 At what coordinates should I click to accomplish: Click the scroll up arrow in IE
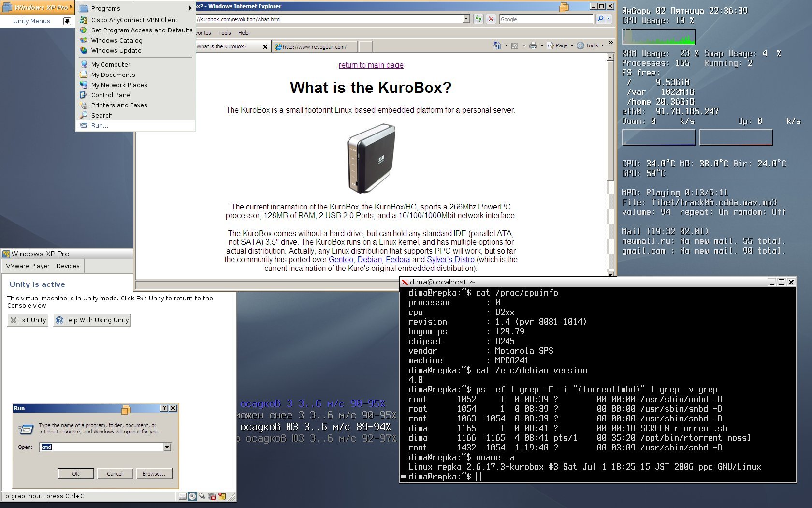pos(610,58)
